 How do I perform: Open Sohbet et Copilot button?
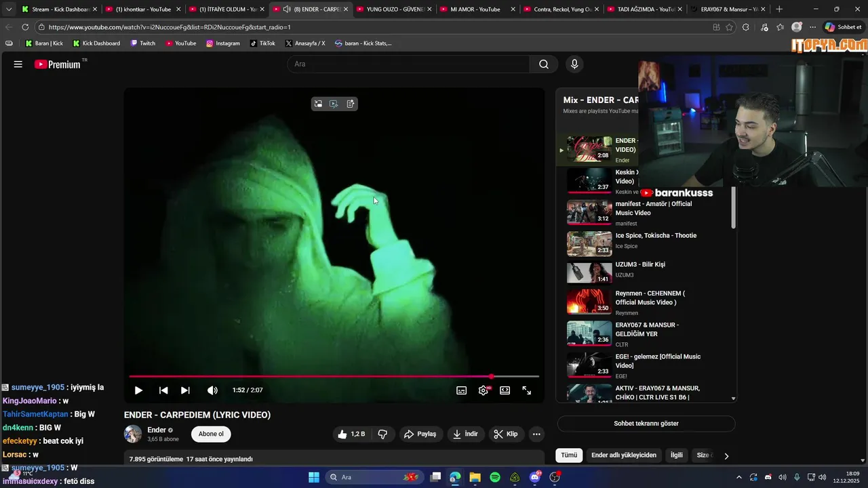[x=844, y=27]
